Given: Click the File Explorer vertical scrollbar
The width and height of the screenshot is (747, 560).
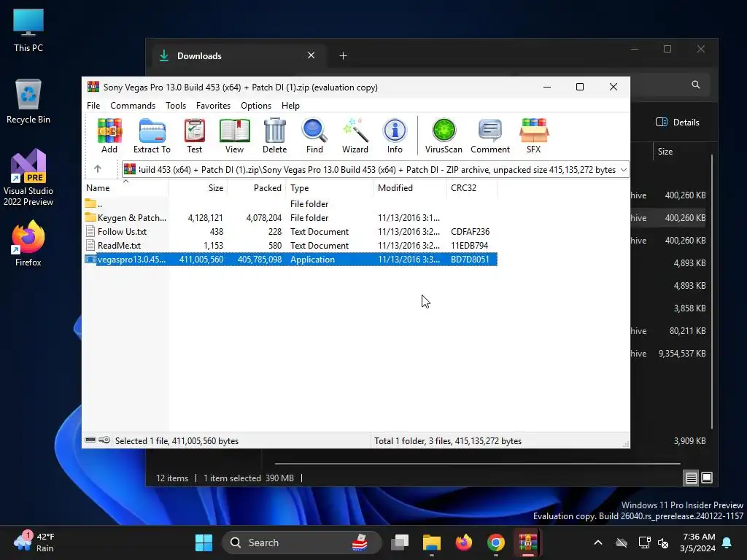Looking at the screenshot, I should [712, 292].
